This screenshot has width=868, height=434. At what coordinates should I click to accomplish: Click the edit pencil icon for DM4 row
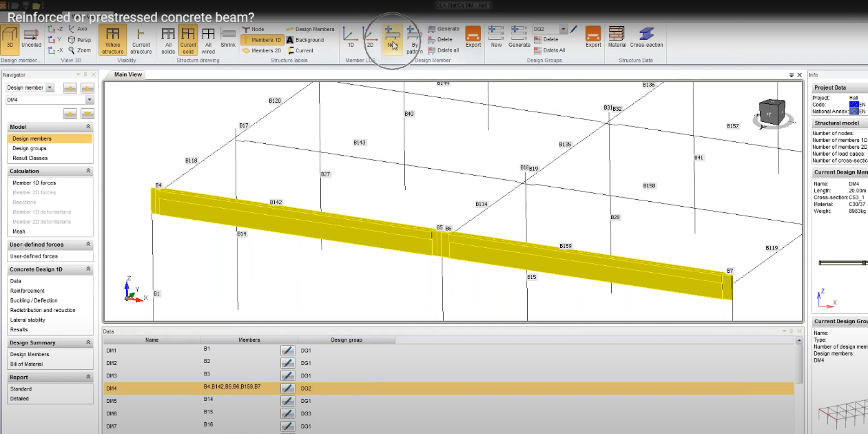click(x=287, y=389)
